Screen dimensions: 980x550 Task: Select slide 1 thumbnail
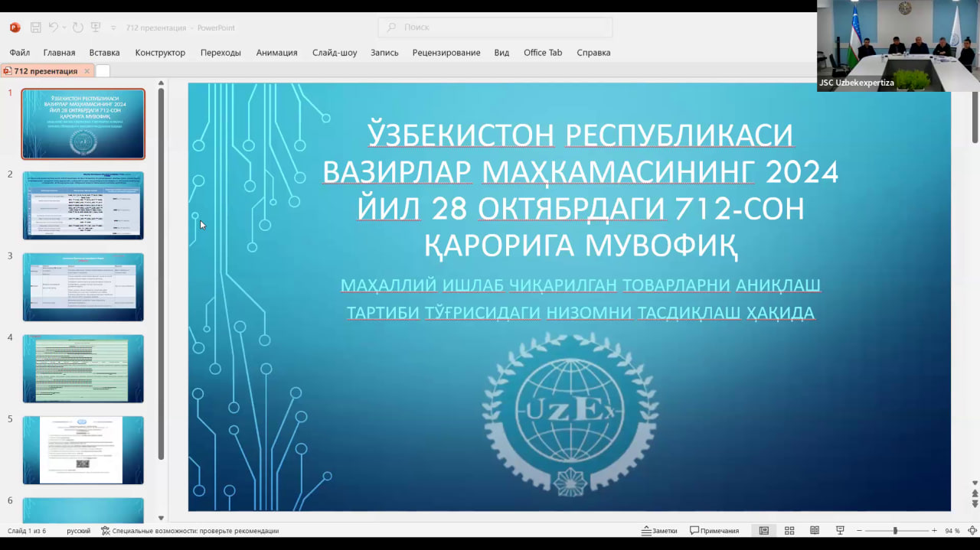click(83, 124)
